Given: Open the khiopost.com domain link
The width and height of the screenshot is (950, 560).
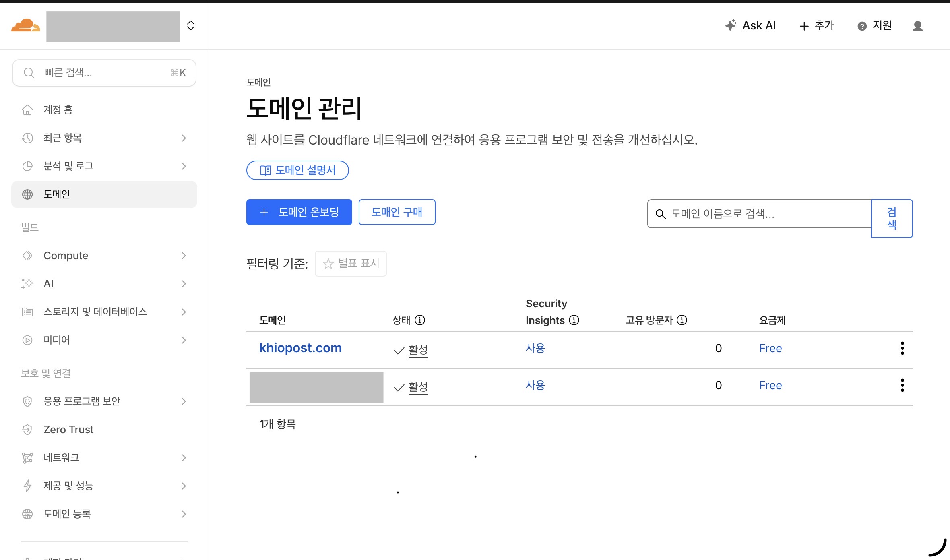Looking at the screenshot, I should tap(300, 348).
